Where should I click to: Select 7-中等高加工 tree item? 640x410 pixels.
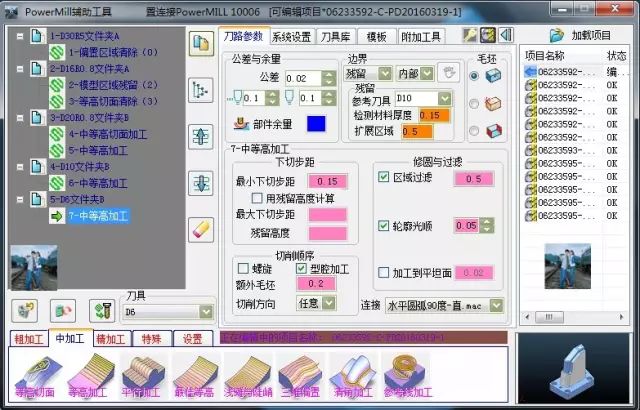98,216
